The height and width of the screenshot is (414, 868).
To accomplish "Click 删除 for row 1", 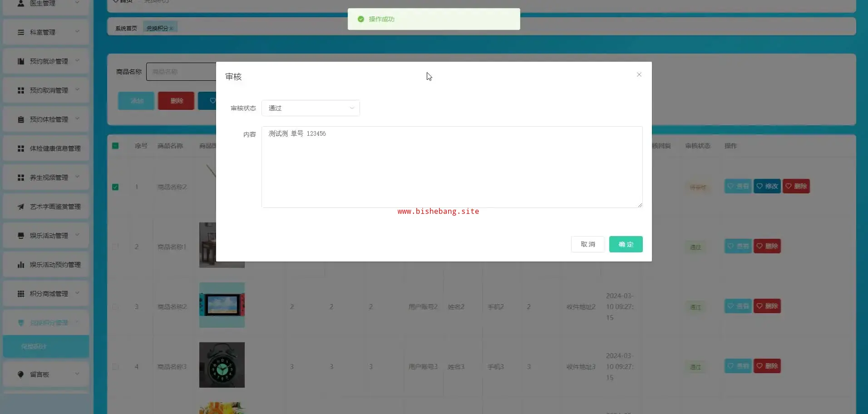I will point(796,186).
